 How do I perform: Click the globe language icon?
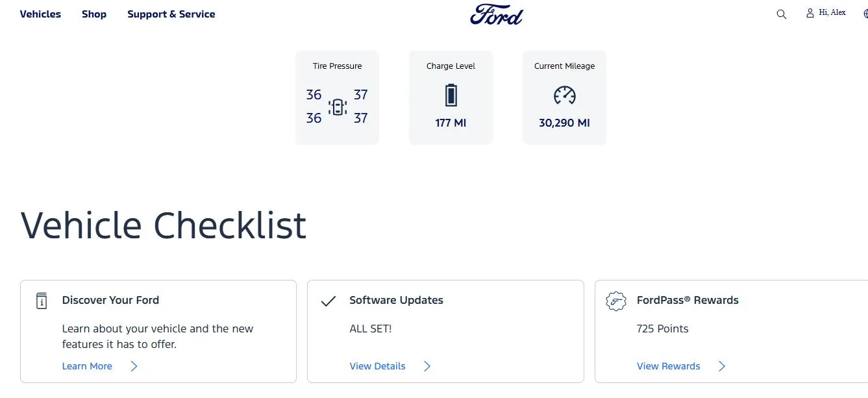865,13
